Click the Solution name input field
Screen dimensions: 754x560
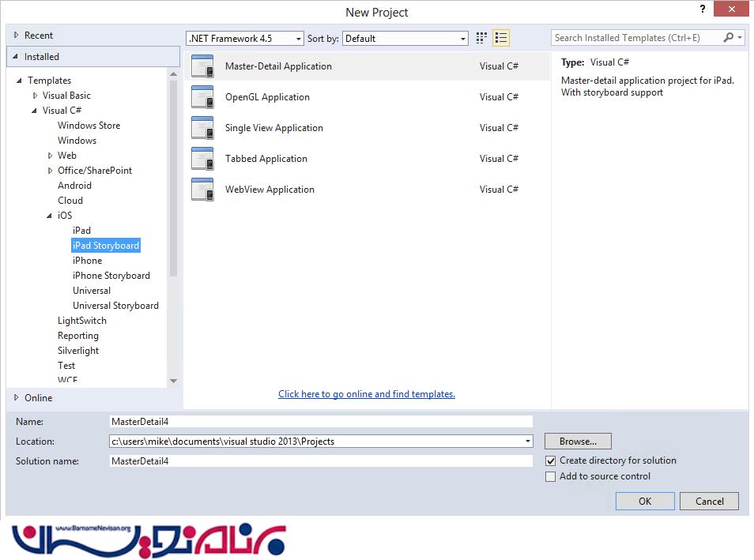coord(321,461)
